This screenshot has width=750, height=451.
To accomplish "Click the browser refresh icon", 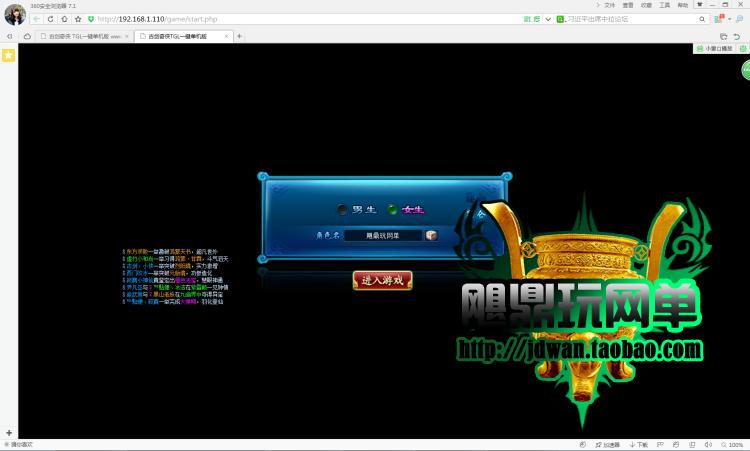I will (x=51, y=19).
